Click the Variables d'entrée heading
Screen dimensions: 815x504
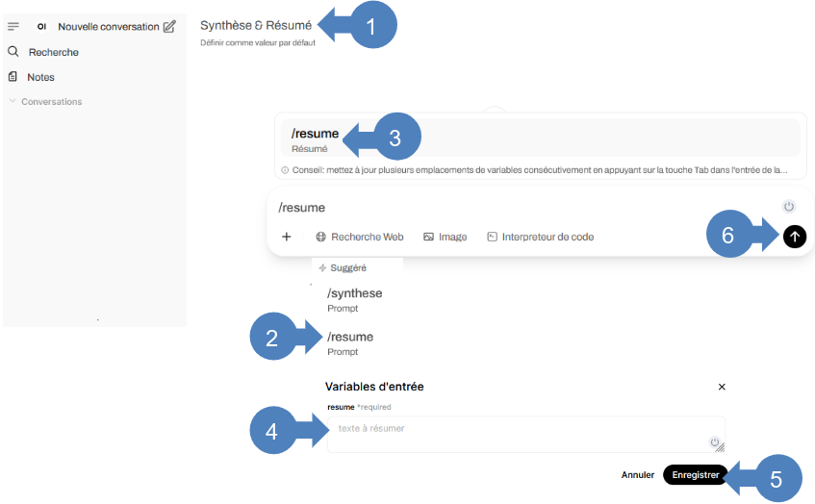point(374,387)
